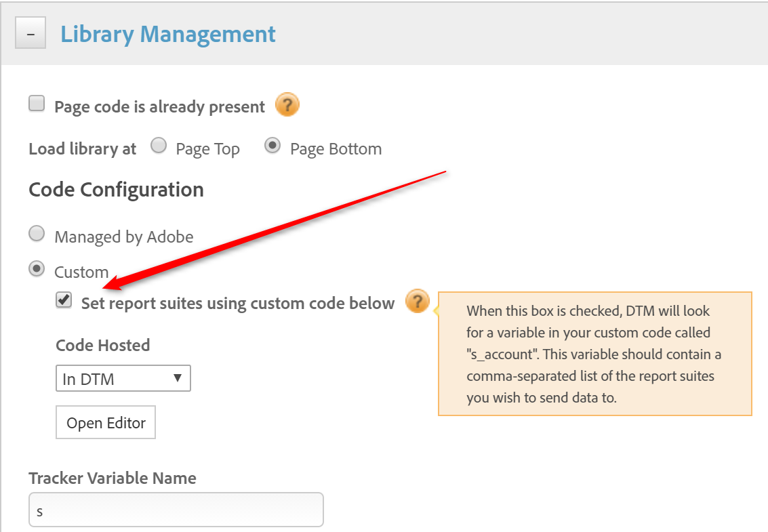
Task: Open help icon beside Page code is already present
Action: [287, 106]
